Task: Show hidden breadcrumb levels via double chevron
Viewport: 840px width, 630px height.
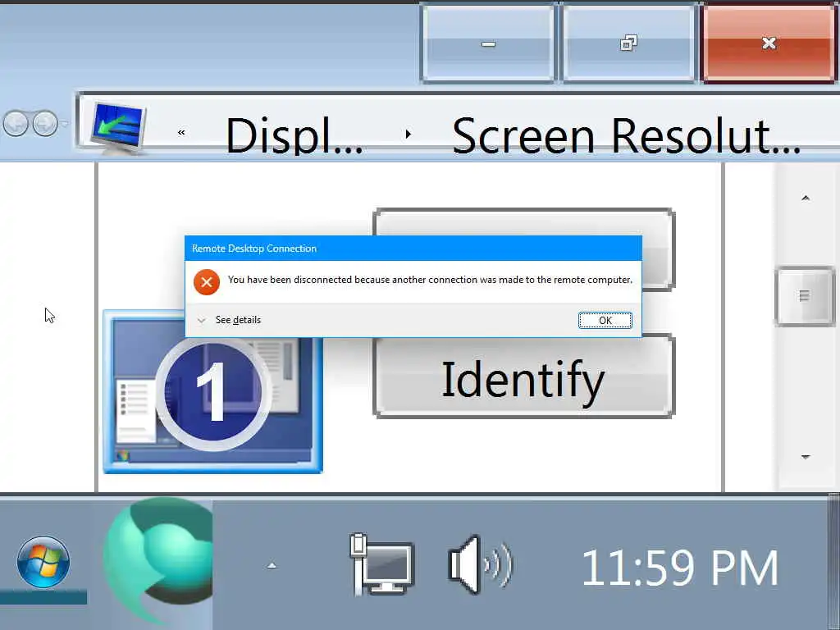Action: (x=181, y=132)
